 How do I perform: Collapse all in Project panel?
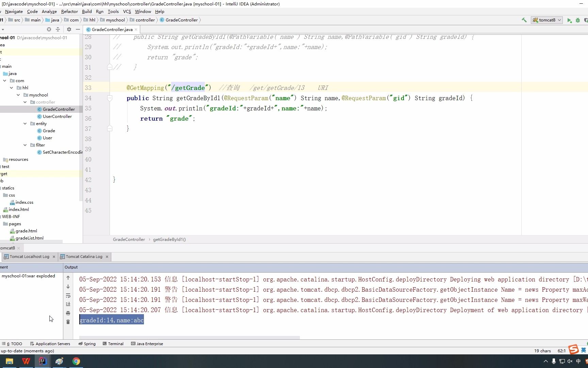[58, 29]
